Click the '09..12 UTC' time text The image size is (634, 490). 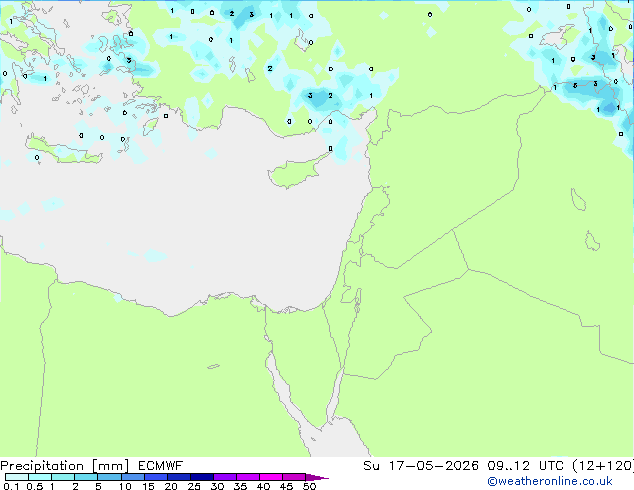pyautogui.click(x=525, y=466)
